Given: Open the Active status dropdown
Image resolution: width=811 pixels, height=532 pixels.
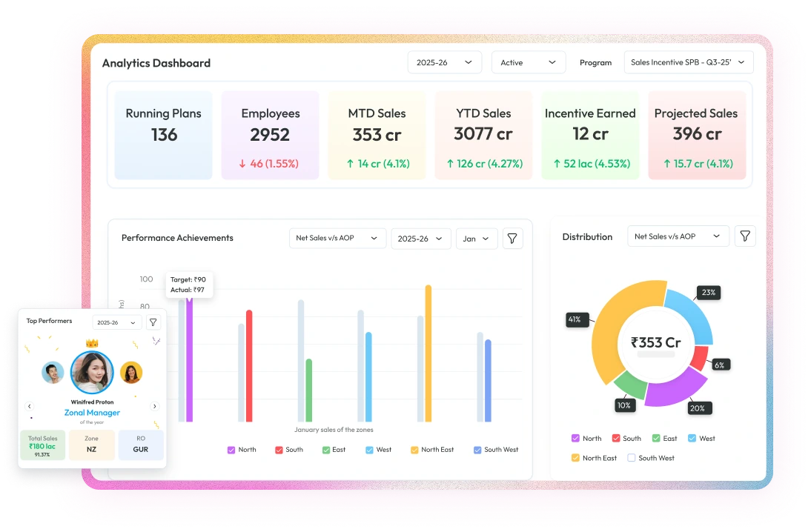Looking at the screenshot, I should [x=528, y=63].
